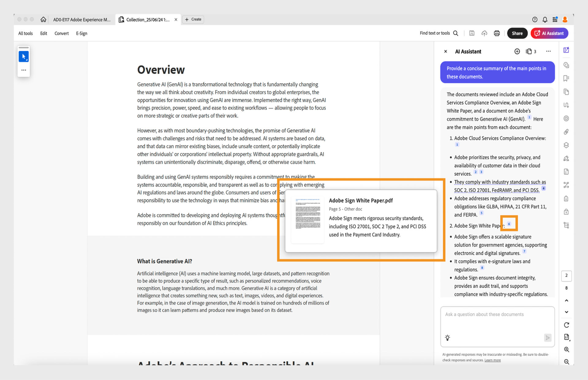Select the arrow selection tool
This screenshot has width=588, height=380.
[x=24, y=57]
